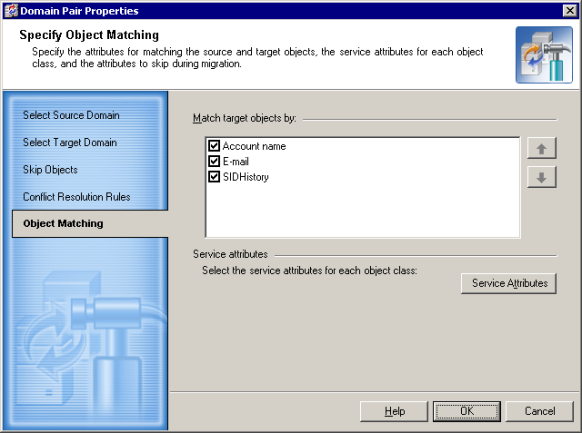Move selected attribute up with arrow button

(542, 148)
